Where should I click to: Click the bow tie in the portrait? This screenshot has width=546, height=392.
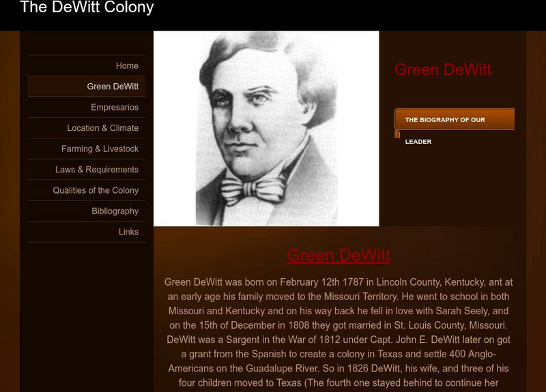click(x=253, y=191)
